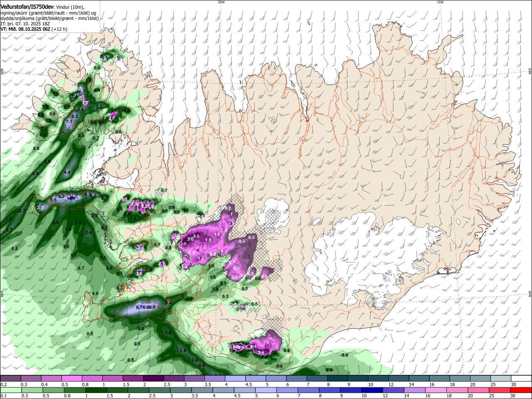Screen dimensions: 532x399
Task: Select the lilac 14 rain legend swatch
Action: point(414,390)
